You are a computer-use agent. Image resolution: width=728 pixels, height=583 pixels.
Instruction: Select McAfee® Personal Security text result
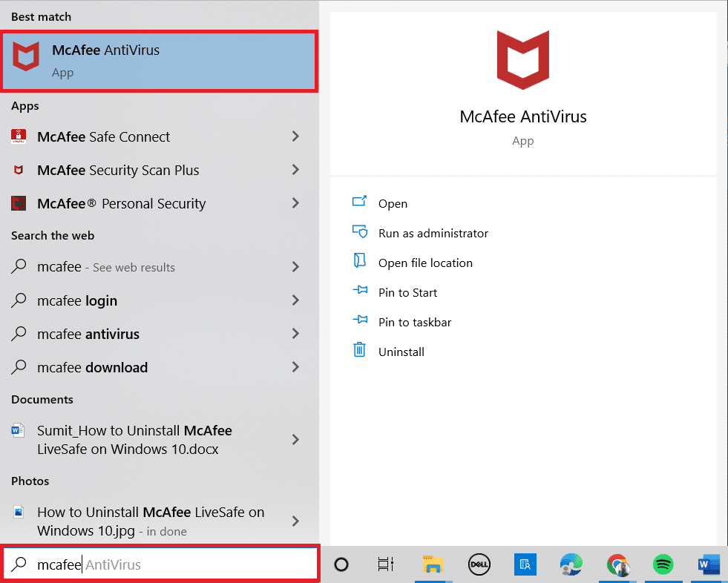coord(121,204)
